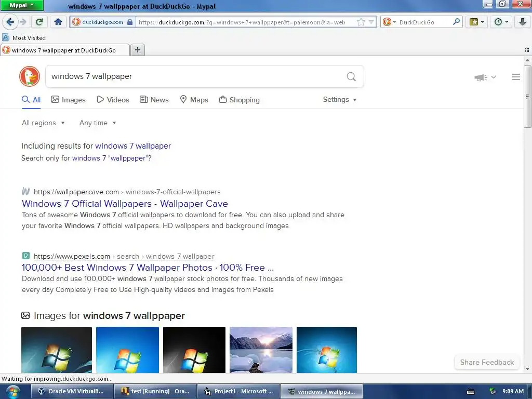This screenshot has height=399, width=532.
Task: Open the second blue Windows logo thumbnail
Action: click(x=127, y=350)
